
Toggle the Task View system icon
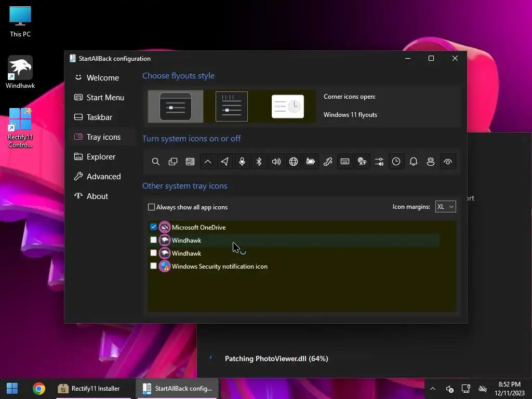173,162
